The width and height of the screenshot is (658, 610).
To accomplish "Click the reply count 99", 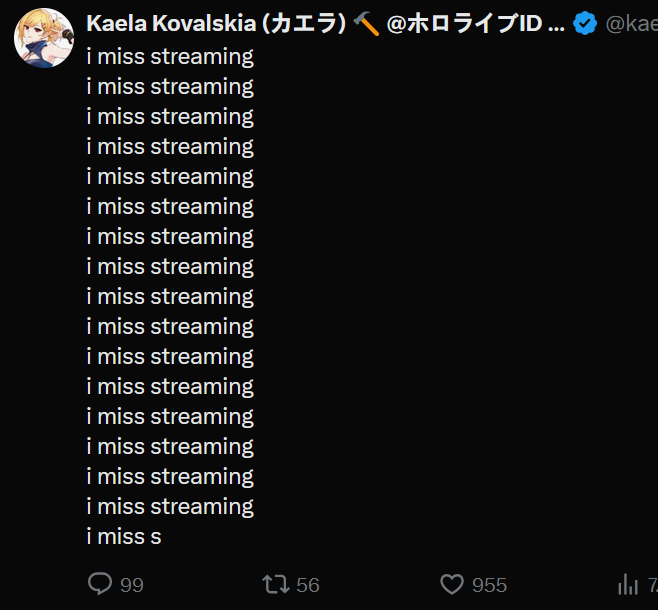I will point(132,585).
